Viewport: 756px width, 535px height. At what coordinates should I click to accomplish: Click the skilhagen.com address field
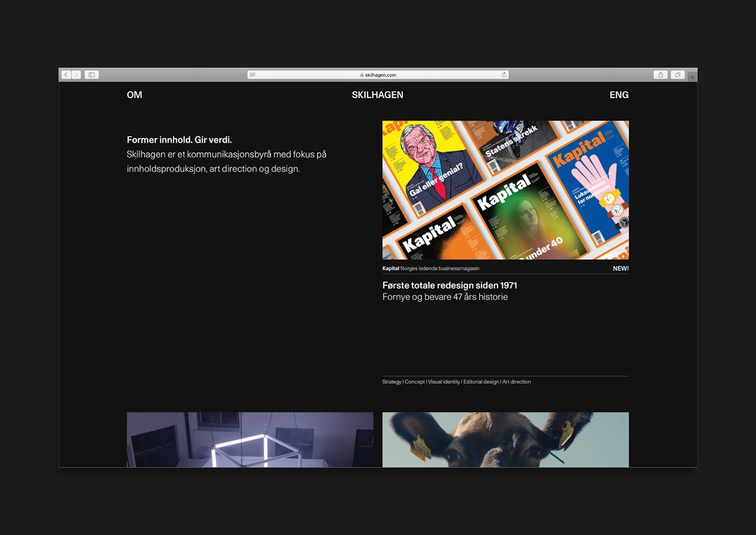(x=378, y=75)
